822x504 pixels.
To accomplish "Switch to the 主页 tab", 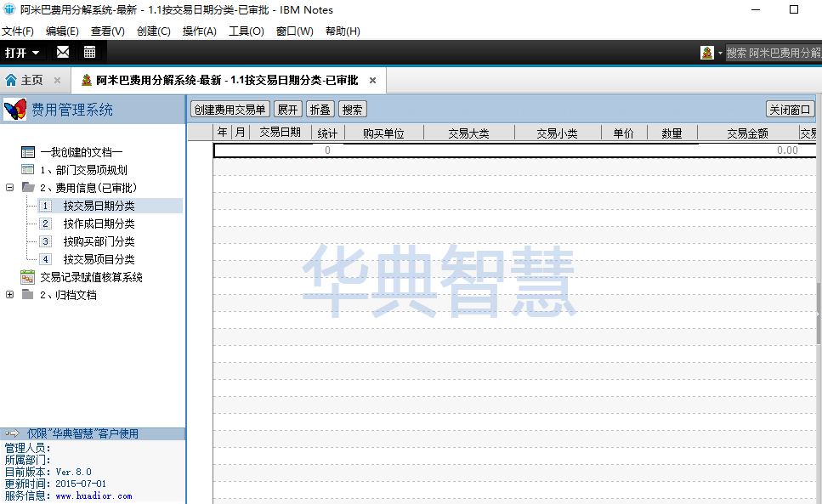I will (32, 80).
